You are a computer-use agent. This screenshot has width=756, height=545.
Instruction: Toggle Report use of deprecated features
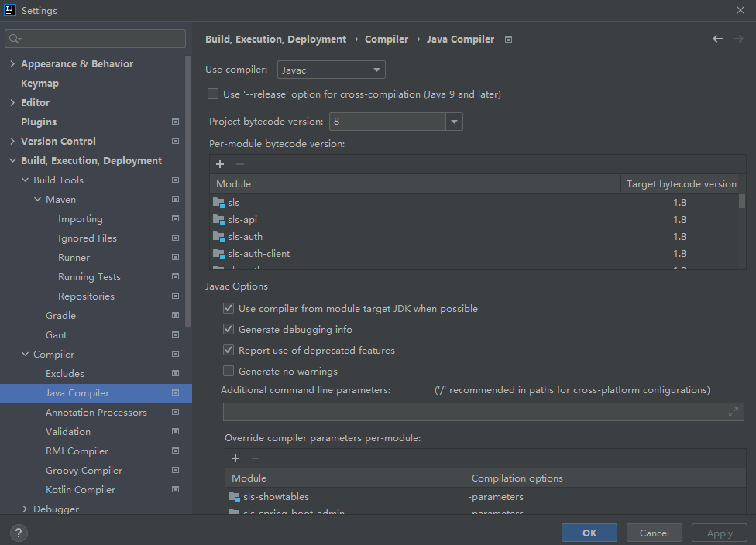click(229, 351)
